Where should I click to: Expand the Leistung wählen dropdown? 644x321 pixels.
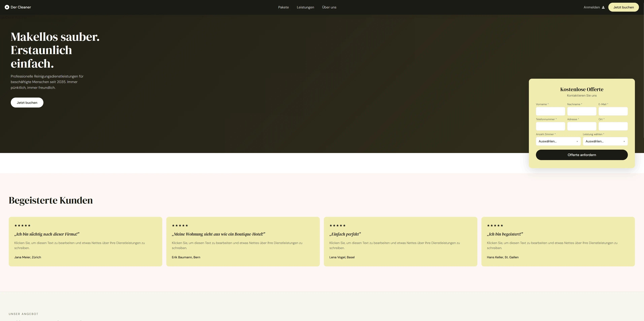point(605,141)
